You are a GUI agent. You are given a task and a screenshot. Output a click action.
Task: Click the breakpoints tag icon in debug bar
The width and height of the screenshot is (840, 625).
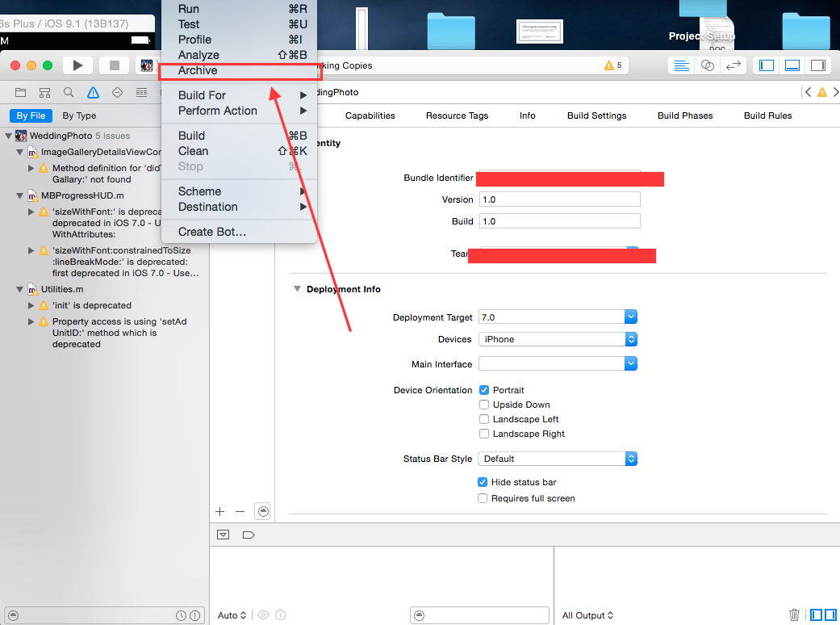click(x=249, y=535)
